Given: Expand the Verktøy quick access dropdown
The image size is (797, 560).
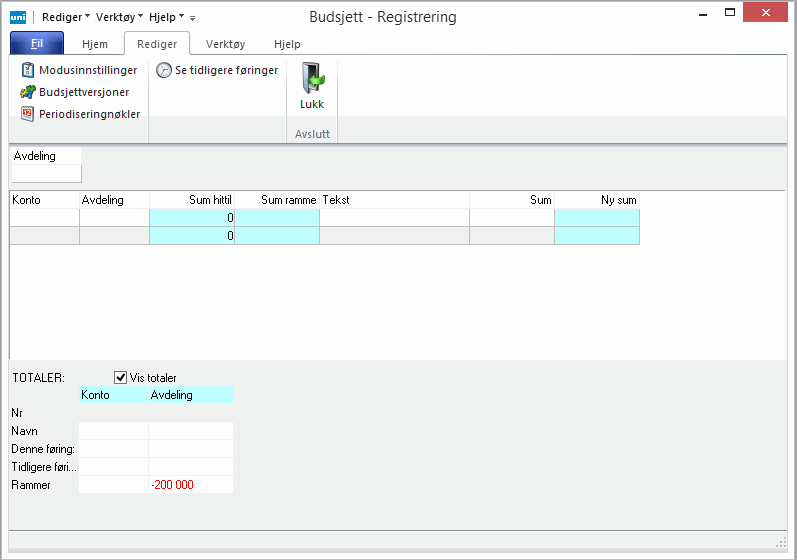Looking at the screenshot, I should (119, 18).
